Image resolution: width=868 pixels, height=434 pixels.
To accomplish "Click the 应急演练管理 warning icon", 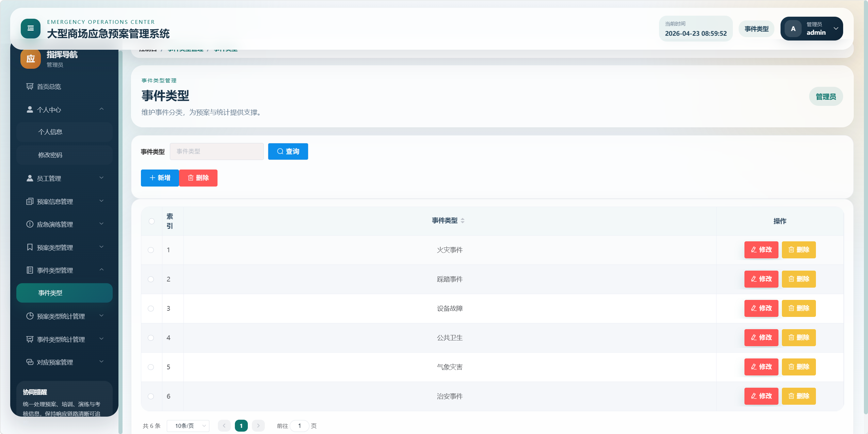I will 30,224.
